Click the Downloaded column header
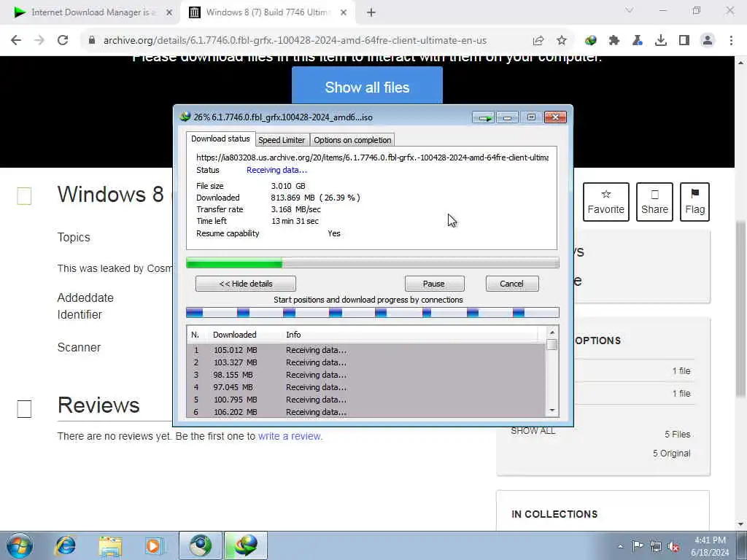The width and height of the screenshot is (747, 560). click(x=234, y=335)
